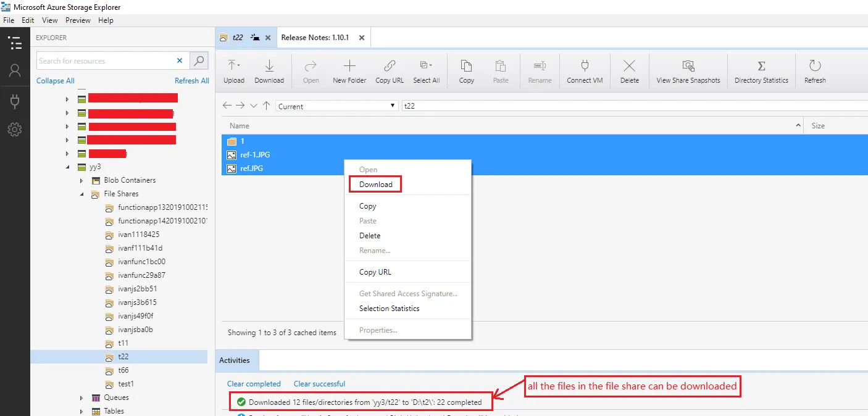Click the Copy toolbar button
868x416 pixels.
coord(467,72)
